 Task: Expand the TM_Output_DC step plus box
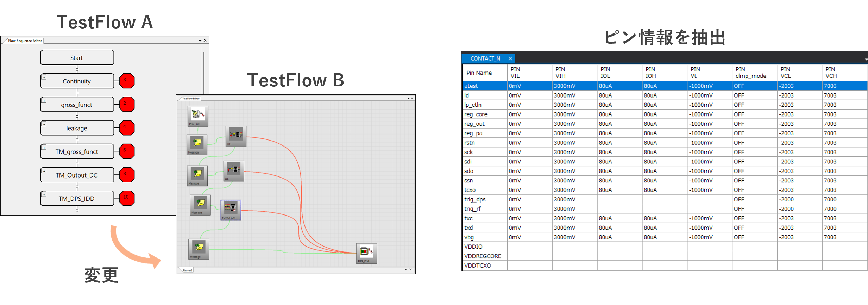tap(44, 171)
